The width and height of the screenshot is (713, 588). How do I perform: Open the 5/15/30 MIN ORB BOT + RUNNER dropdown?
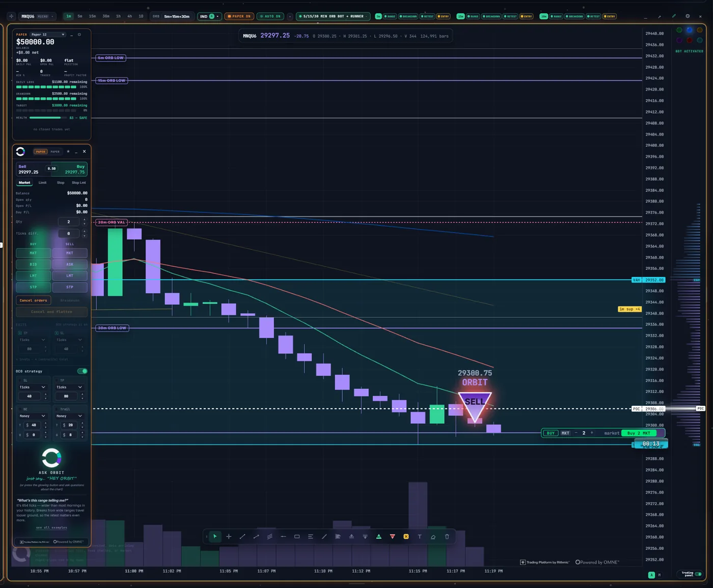tap(333, 16)
